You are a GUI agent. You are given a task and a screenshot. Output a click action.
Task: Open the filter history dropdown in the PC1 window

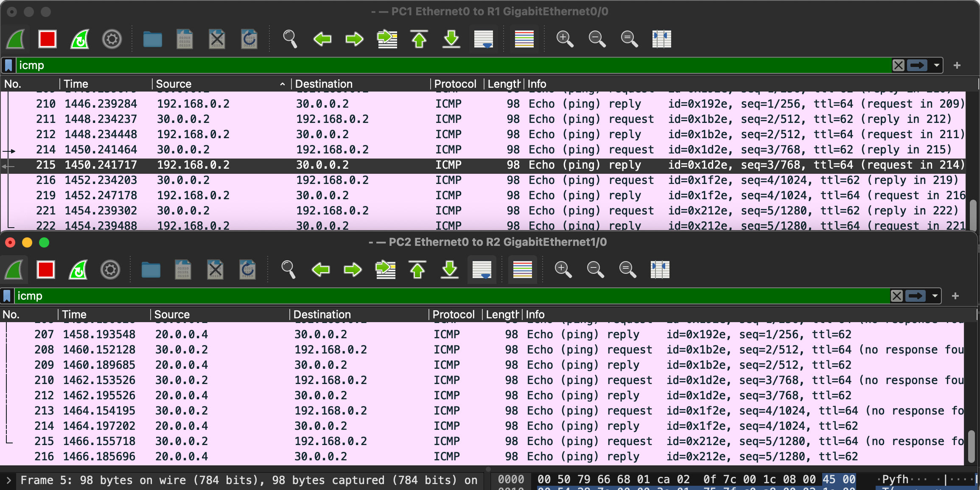tap(936, 65)
